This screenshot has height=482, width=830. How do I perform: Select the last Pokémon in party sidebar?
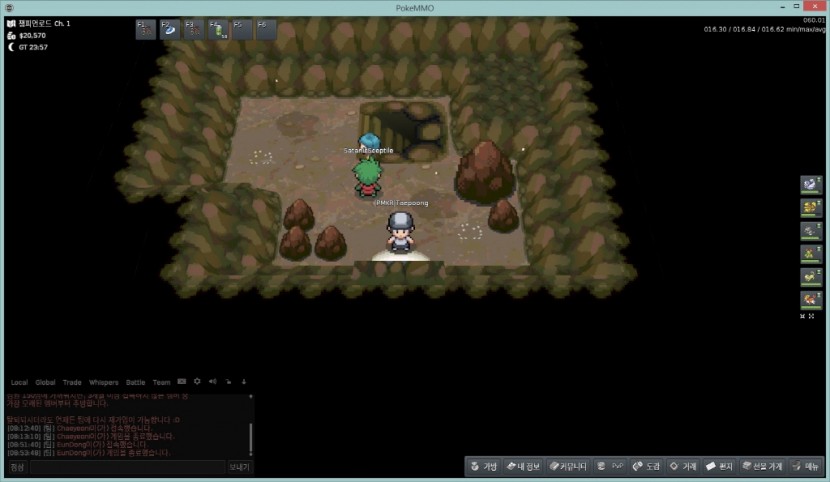[x=810, y=299]
